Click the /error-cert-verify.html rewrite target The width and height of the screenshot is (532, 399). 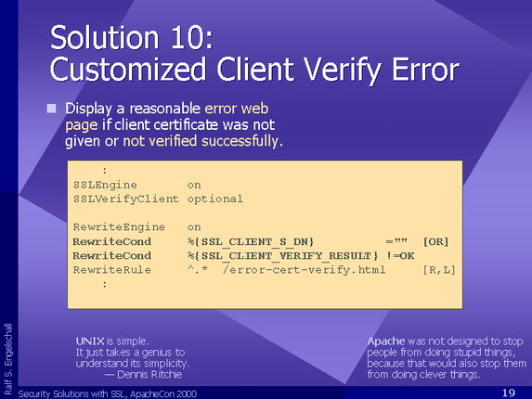305,270
